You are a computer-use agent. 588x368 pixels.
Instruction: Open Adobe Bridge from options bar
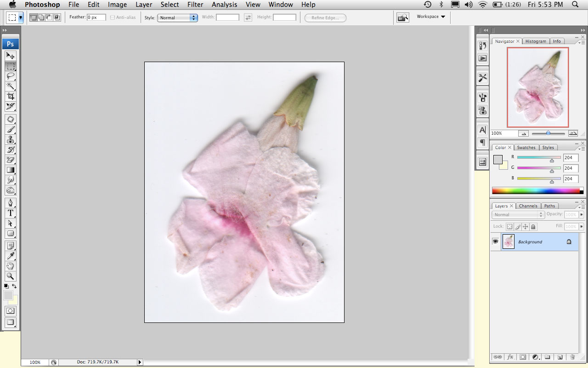(402, 17)
